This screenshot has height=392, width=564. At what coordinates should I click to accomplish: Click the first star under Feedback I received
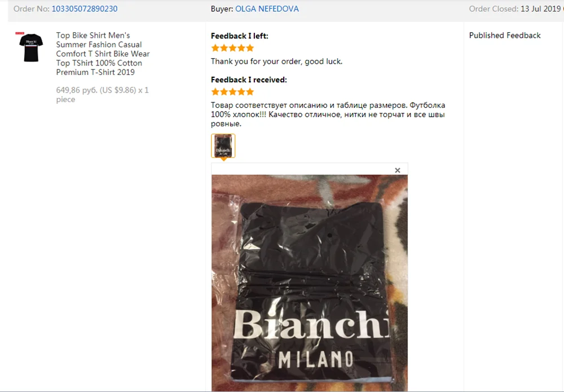click(215, 92)
